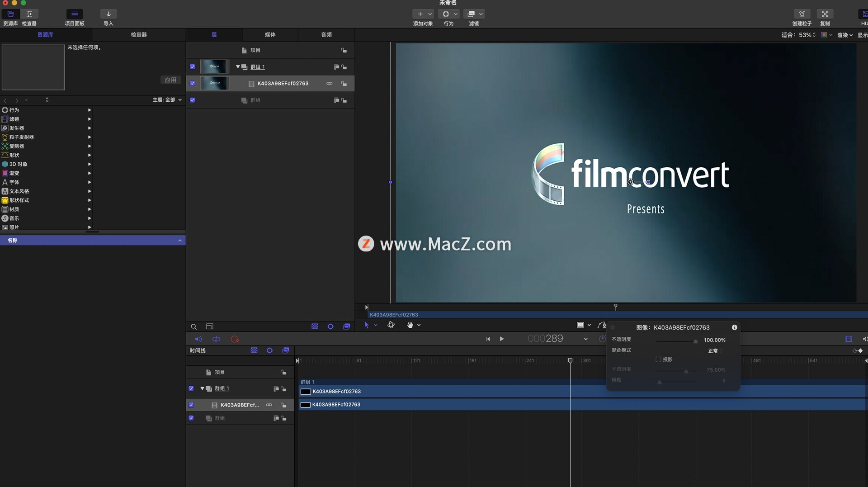Adjust the 不透明度 opacity slider in HUD
868x487 pixels.
(x=695, y=341)
